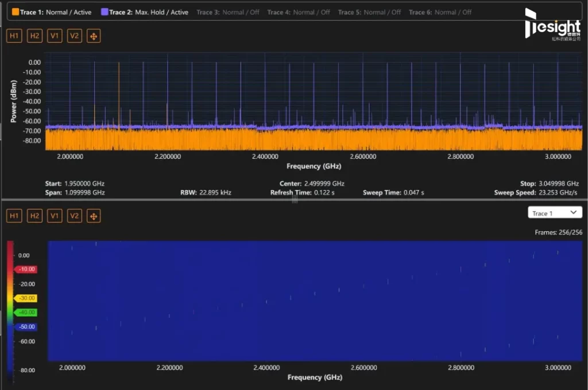Open the Trace 1 dropdown in waterfall
588x390 pixels.
click(x=555, y=212)
